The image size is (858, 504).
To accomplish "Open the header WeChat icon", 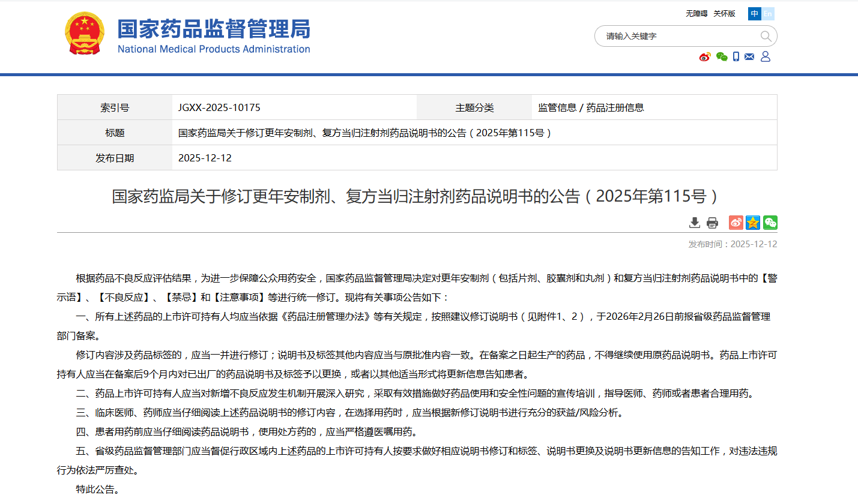I will point(722,57).
